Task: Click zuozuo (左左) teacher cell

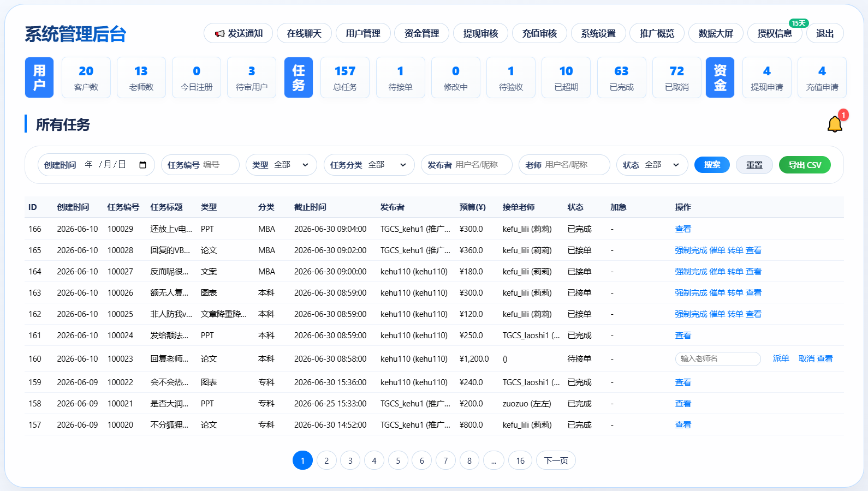Action: [527, 403]
